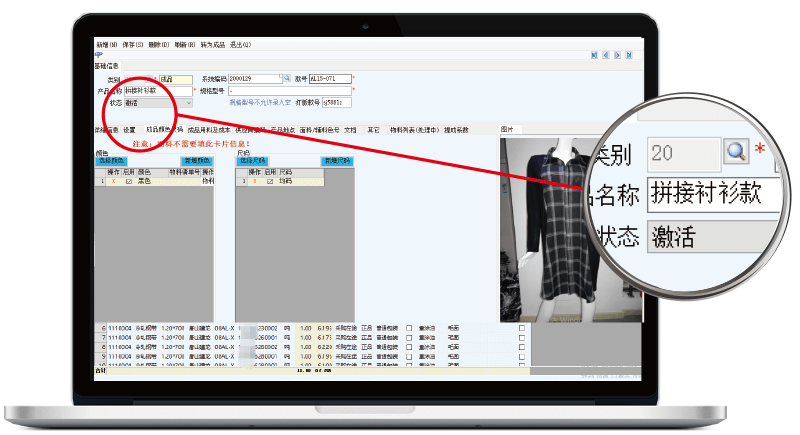Click the 规格型号 input field
This screenshot has width=800, height=435.
pos(290,91)
